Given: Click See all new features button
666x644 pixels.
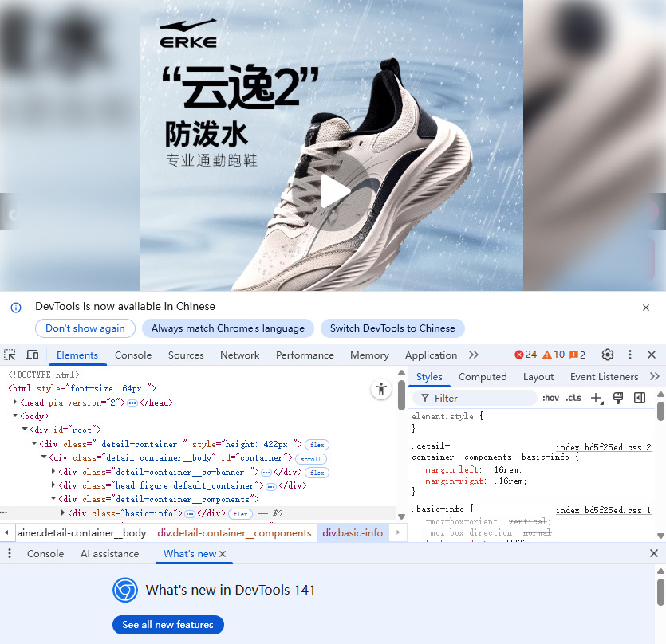Looking at the screenshot, I should coord(167,624).
